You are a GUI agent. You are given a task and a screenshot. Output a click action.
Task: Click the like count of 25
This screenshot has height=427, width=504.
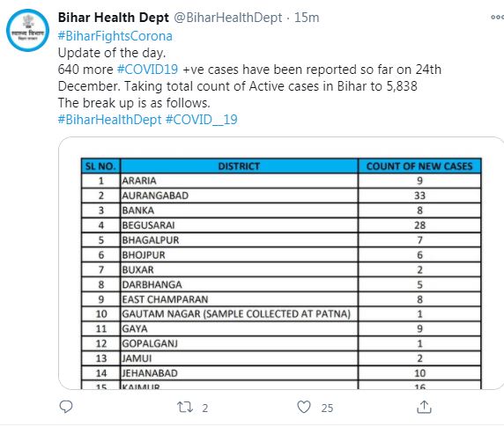point(327,408)
